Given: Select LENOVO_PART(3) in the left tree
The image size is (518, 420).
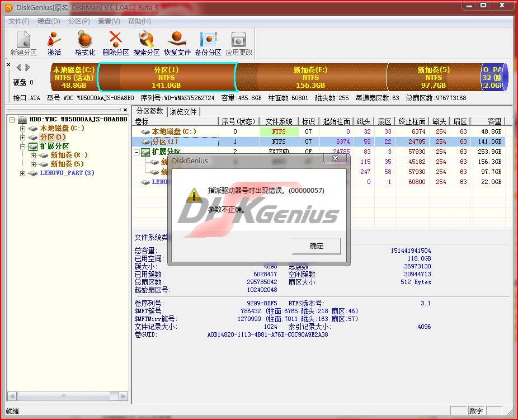Looking at the screenshot, I should pyautogui.click(x=67, y=173).
